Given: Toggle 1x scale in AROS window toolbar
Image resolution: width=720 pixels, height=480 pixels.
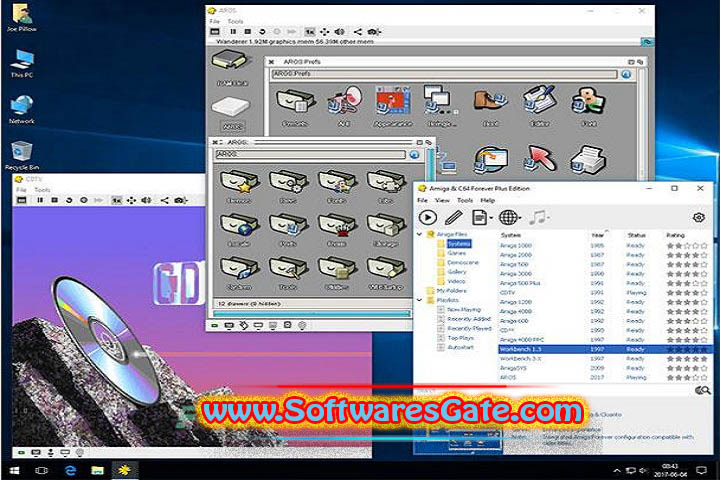Looking at the screenshot, I should [310, 32].
